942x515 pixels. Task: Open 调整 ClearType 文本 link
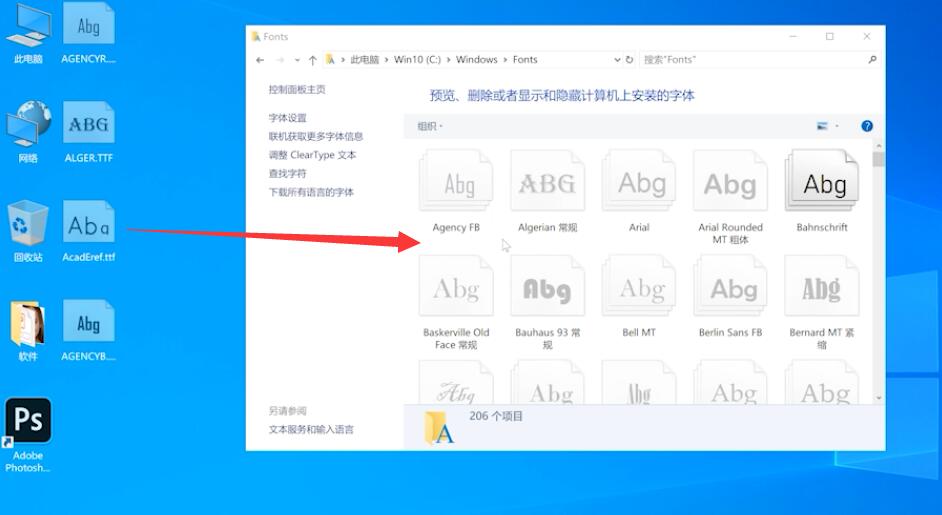click(x=312, y=155)
